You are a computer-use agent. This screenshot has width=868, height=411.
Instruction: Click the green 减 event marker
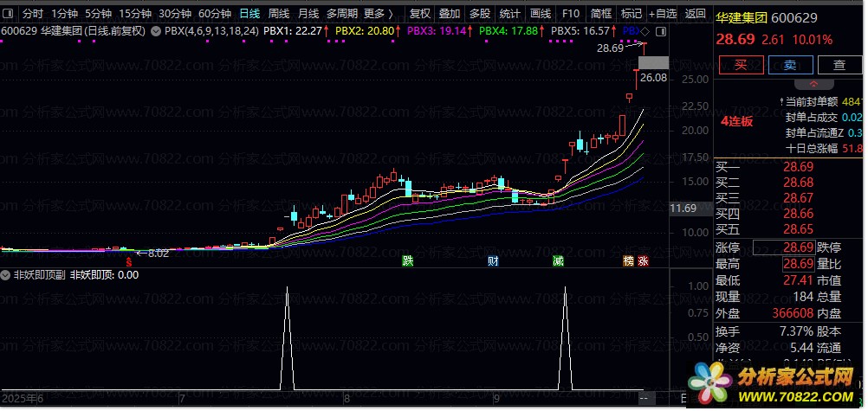tap(558, 261)
